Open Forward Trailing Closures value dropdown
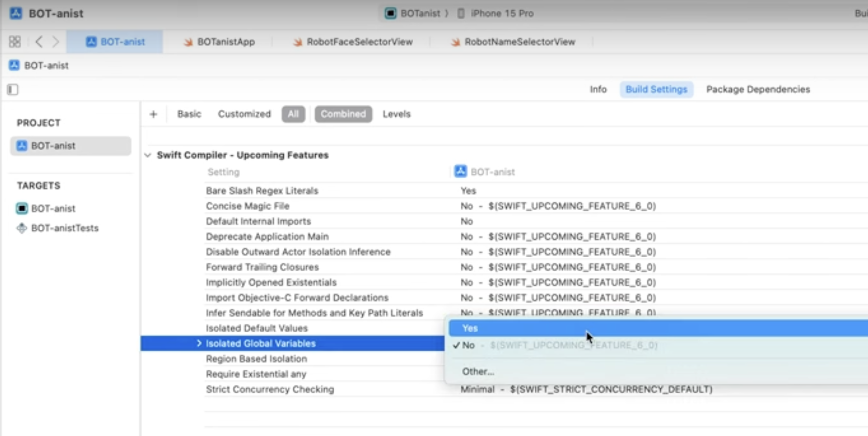Viewport: 868px width, 436px height. point(558,267)
